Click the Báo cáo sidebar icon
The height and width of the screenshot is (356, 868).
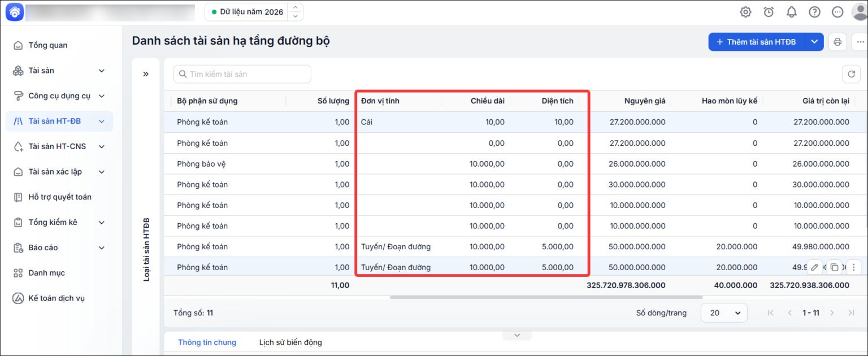18,248
